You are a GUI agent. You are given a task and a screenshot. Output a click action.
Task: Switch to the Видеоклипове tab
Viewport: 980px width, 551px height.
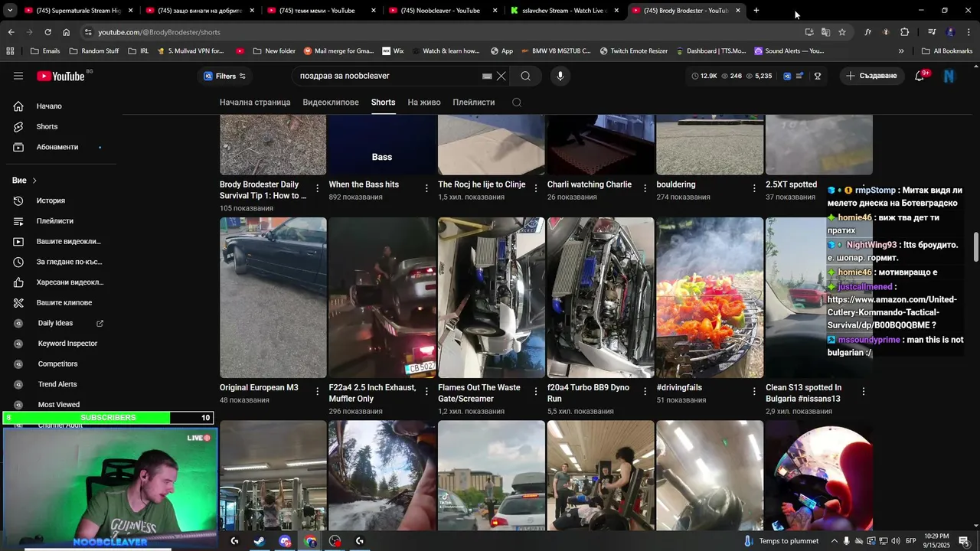[x=331, y=103]
